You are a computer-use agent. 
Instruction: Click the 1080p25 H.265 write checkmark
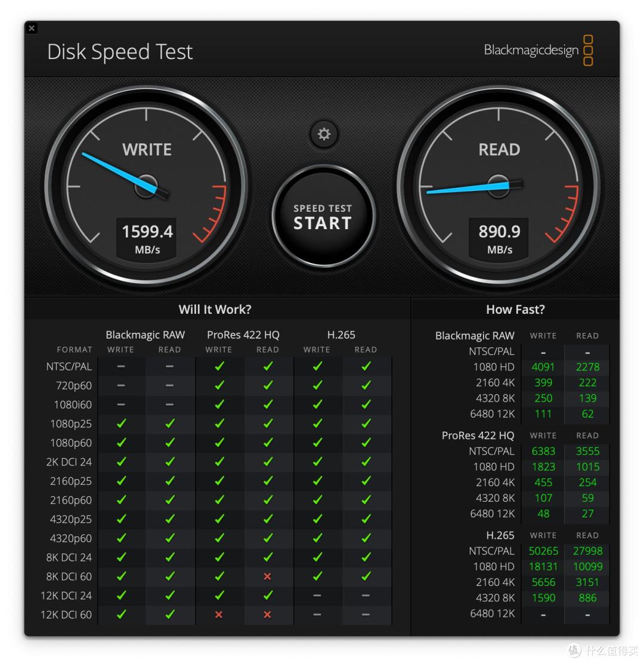[x=317, y=424]
